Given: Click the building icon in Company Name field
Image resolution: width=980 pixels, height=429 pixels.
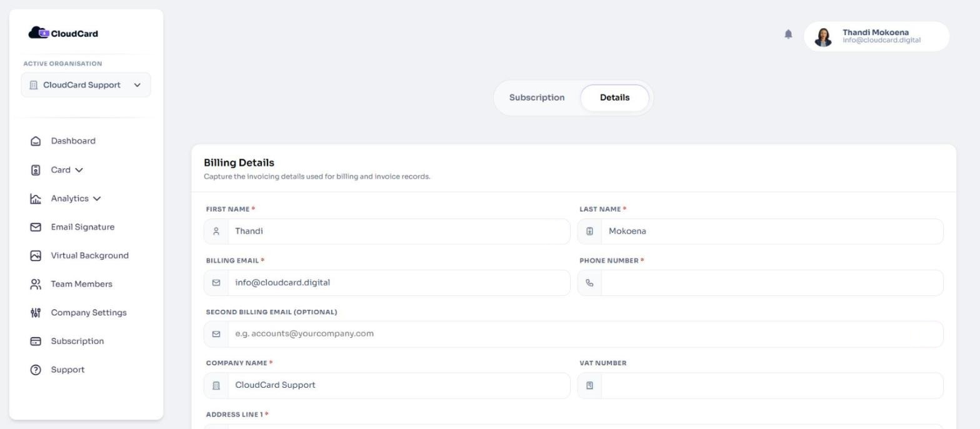Looking at the screenshot, I should point(216,386).
